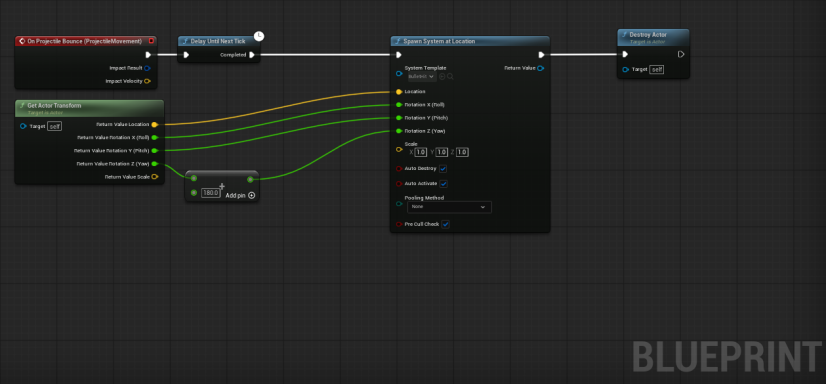Click the exec input pin of Destroy Actor
This screenshot has width=826, height=384.
(x=625, y=55)
